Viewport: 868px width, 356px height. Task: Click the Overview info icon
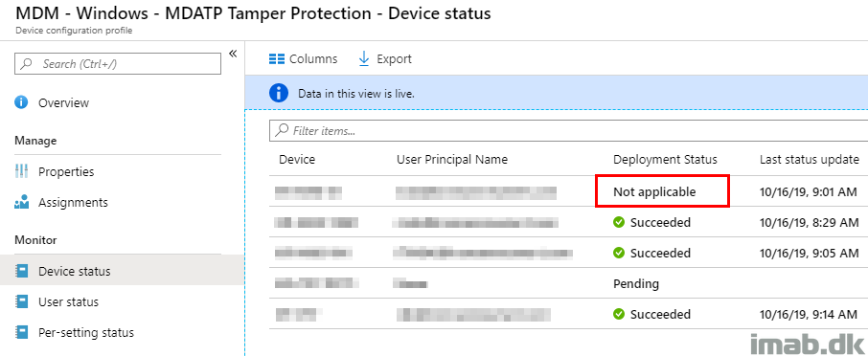(21, 102)
